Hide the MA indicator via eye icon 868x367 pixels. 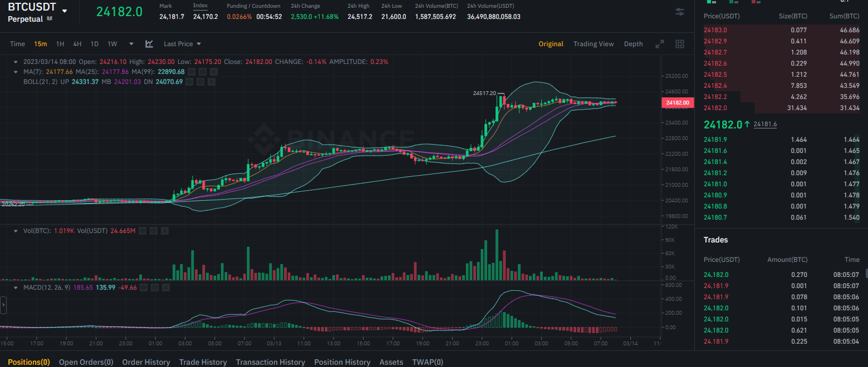coord(192,72)
